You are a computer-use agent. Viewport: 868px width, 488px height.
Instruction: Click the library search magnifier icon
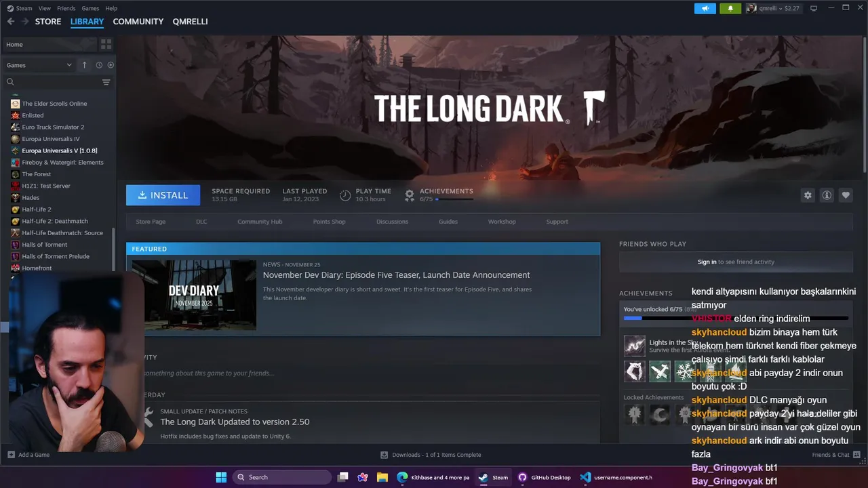click(10, 82)
